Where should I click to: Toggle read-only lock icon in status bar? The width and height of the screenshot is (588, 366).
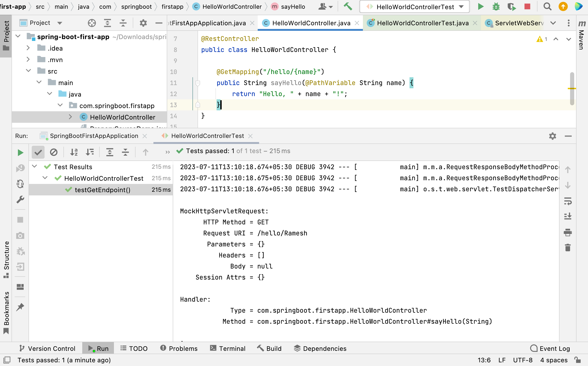[x=578, y=360]
